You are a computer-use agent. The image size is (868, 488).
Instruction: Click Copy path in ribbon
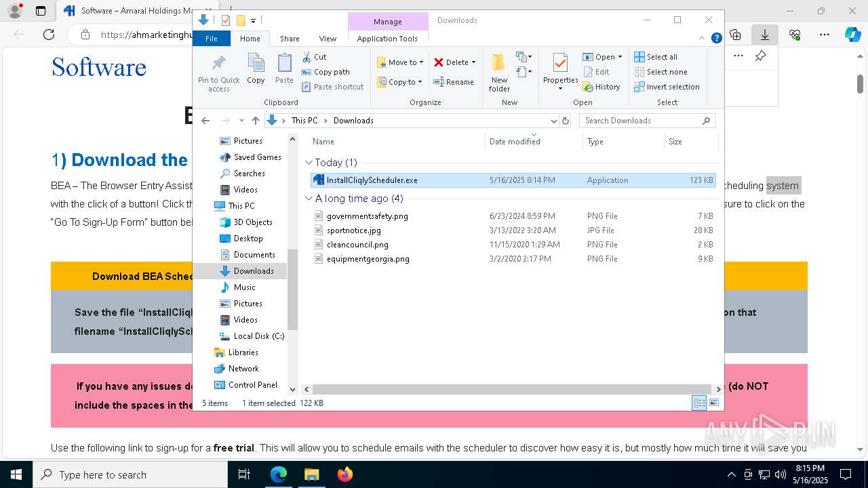[325, 72]
